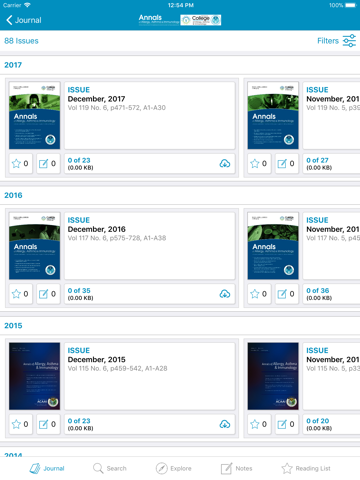The height and width of the screenshot is (480, 360).
Task: Open the December, 2015 issue details
Action: [x=150, y=376]
